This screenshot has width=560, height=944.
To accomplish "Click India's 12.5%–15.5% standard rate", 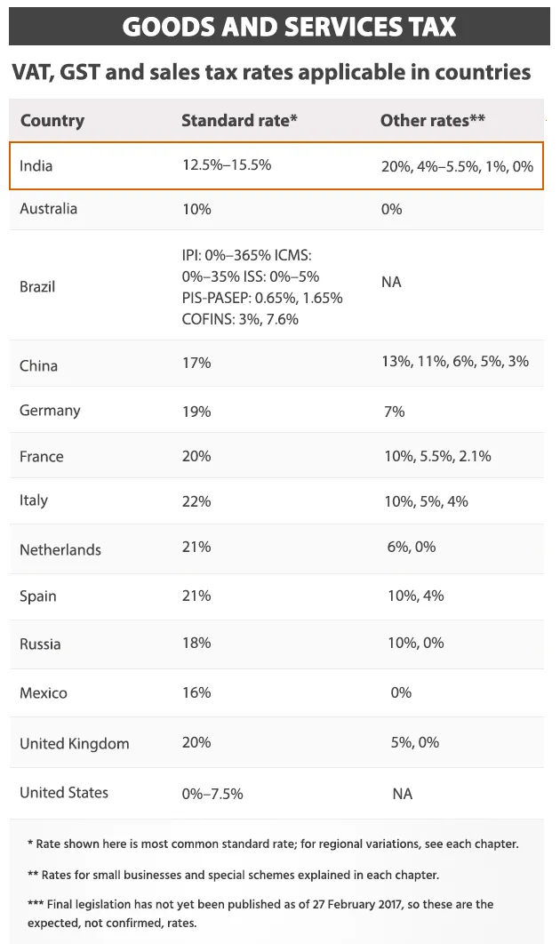I will pyautogui.click(x=227, y=165).
